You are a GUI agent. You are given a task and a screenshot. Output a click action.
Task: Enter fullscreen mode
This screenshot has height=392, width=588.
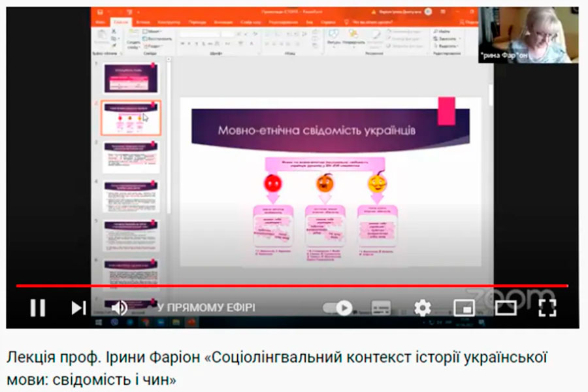pos(547,308)
